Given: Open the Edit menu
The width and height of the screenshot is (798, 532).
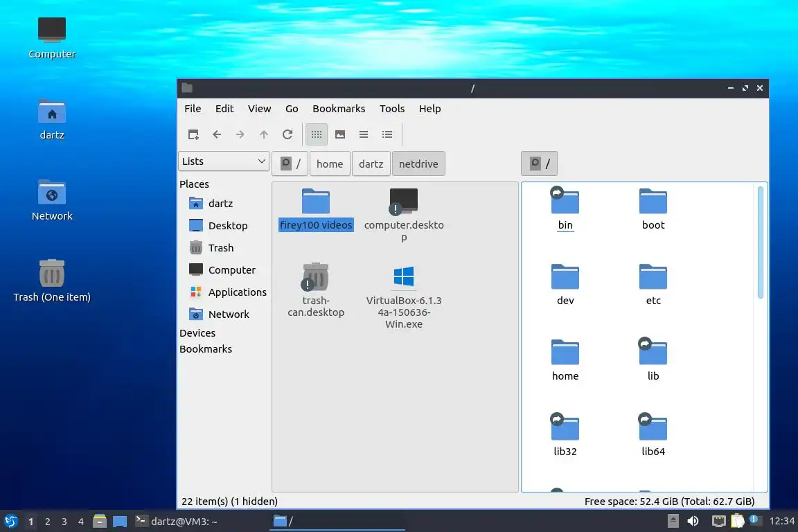Looking at the screenshot, I should coord(224,109).
